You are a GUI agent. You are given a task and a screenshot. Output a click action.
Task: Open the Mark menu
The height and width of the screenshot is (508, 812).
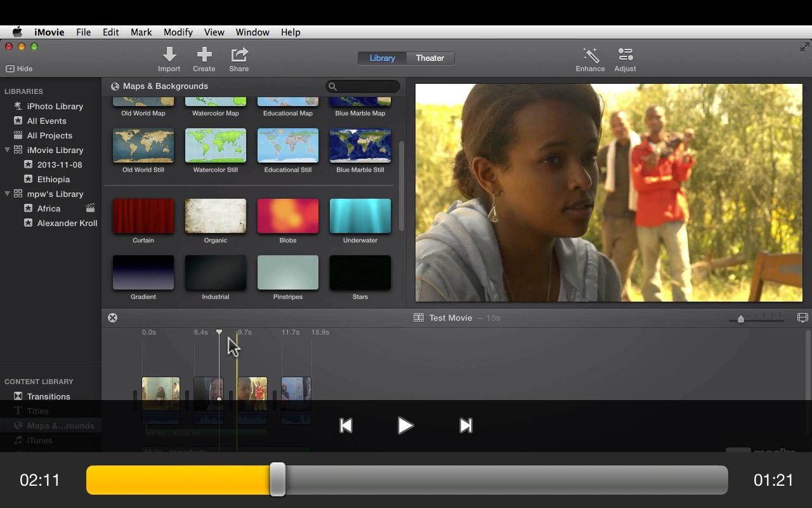click(141, 32)
